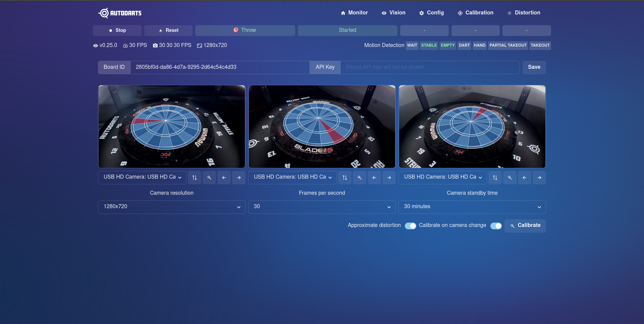This screenshot has width=644, height=324.
Task: Open first USB HD Camera dropdown
Action: click(142, 177)
